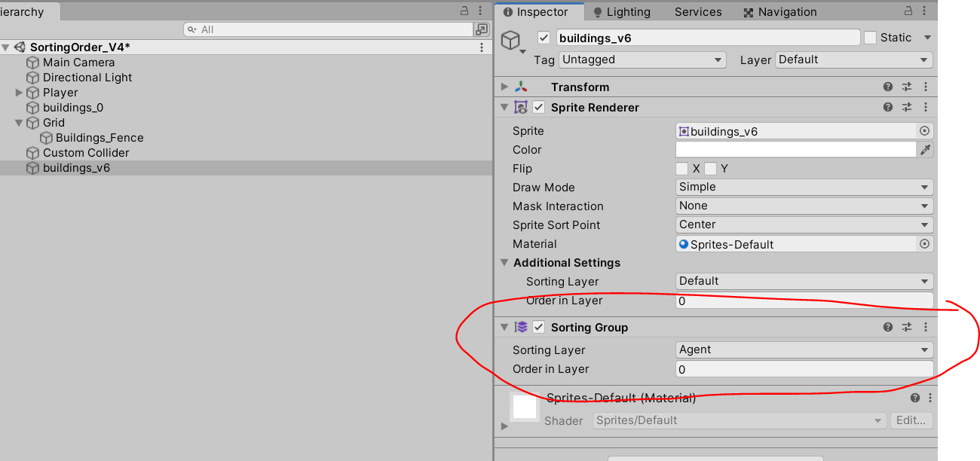
Task: Open Sorting Group presets
Action: pos(907,328)
